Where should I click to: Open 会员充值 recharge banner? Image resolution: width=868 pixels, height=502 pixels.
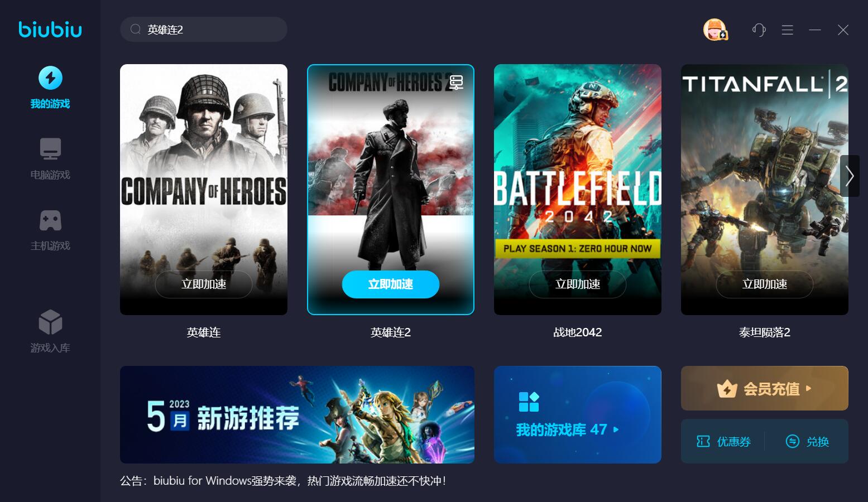click(x=764, y=388)
